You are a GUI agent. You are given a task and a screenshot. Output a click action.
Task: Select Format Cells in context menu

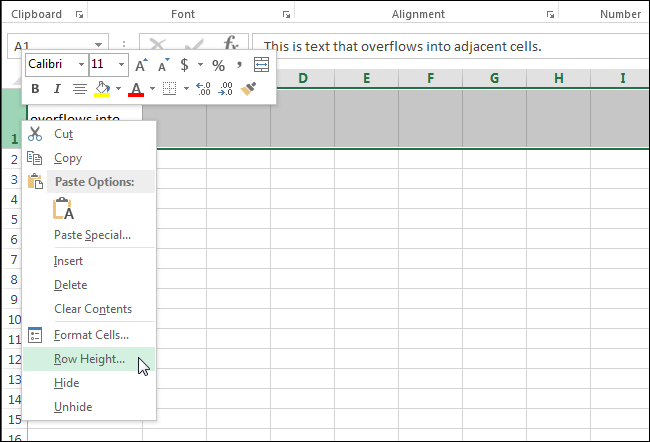(91, 335)
